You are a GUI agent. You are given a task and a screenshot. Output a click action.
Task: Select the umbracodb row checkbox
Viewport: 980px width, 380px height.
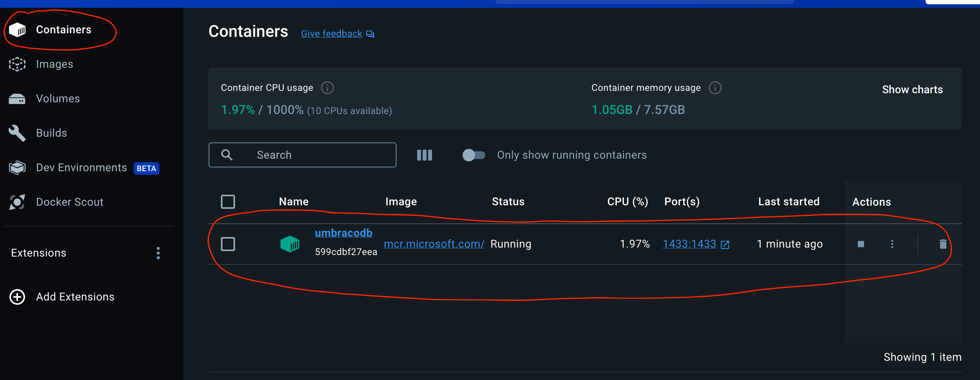click(228, 244)
